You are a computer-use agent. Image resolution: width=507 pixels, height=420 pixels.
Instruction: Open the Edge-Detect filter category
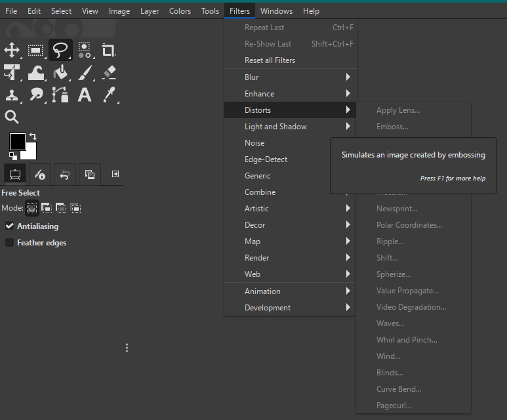click(x=277, y=159)
